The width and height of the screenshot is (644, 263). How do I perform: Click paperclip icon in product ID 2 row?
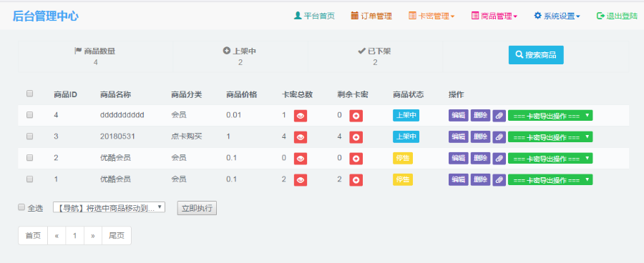pyautogui.click(x=499, y=159)
